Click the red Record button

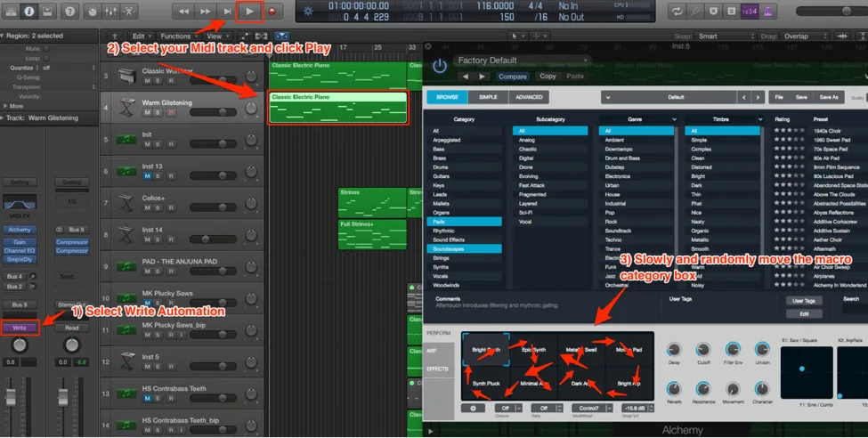[x=272, y=11]
